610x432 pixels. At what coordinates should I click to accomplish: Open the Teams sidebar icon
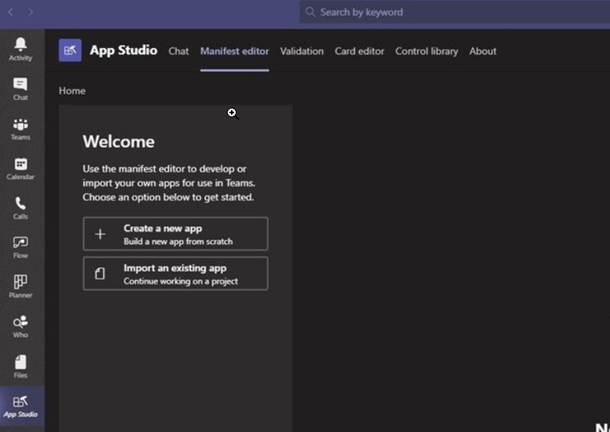click(21, 129)
